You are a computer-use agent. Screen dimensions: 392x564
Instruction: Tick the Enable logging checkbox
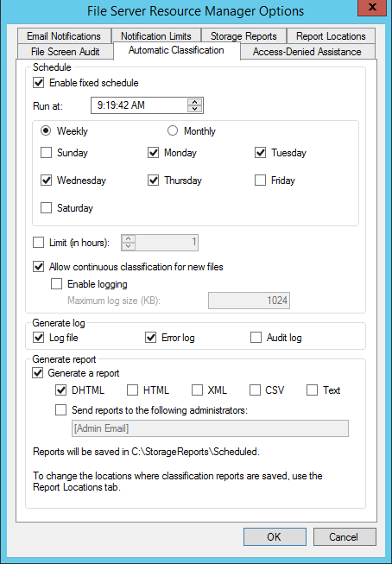[56, 284]
